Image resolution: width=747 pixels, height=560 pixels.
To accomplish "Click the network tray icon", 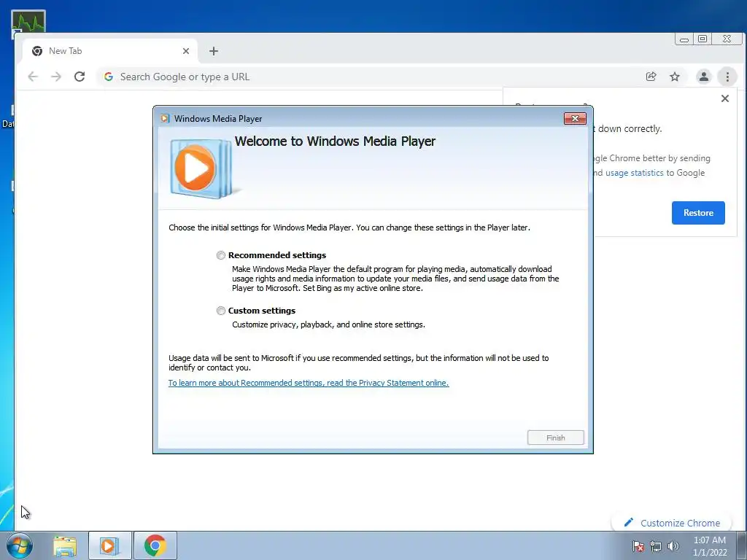I will point(656,547).
